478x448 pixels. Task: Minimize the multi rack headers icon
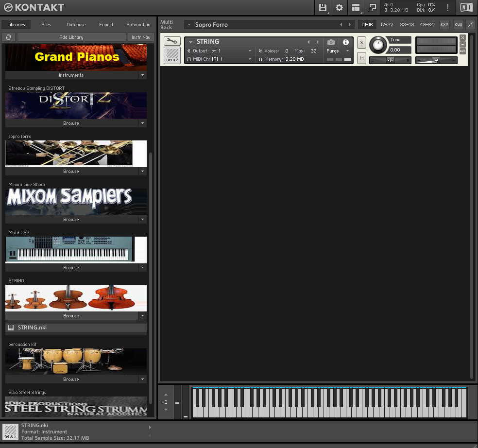[471, 25]
